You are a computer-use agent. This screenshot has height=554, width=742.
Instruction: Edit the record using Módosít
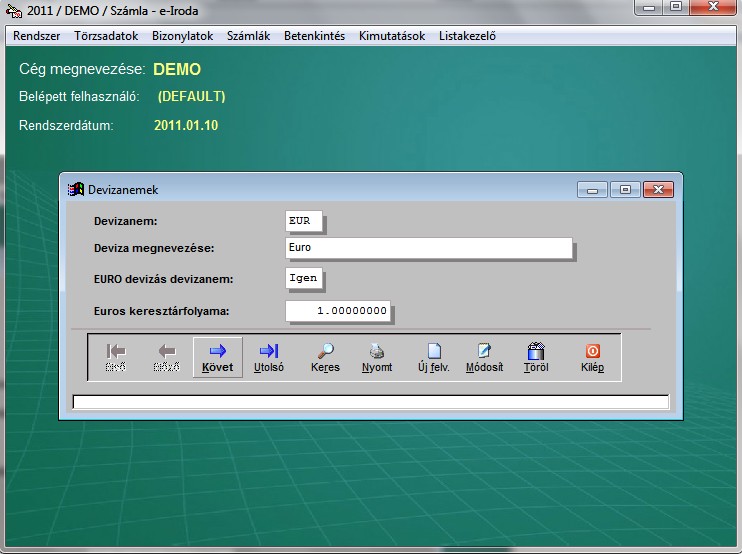(484, 357)
